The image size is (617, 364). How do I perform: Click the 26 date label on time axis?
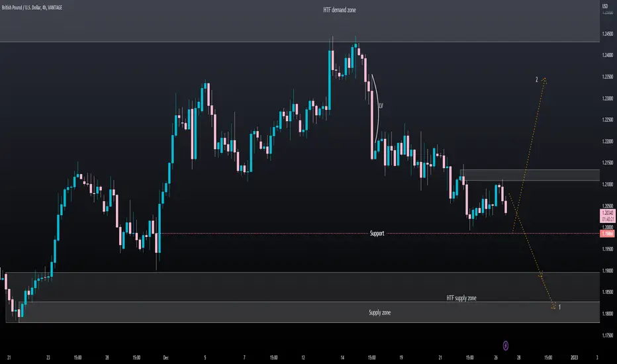pos(496,357)
